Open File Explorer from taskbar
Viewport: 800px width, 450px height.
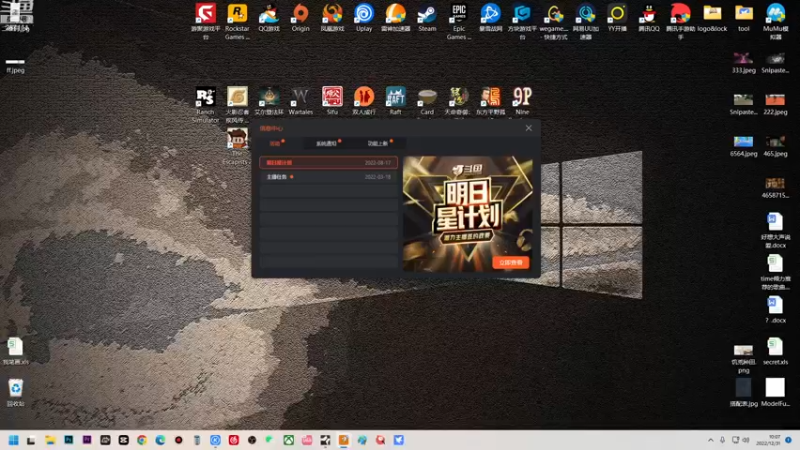tap(50, 440)
